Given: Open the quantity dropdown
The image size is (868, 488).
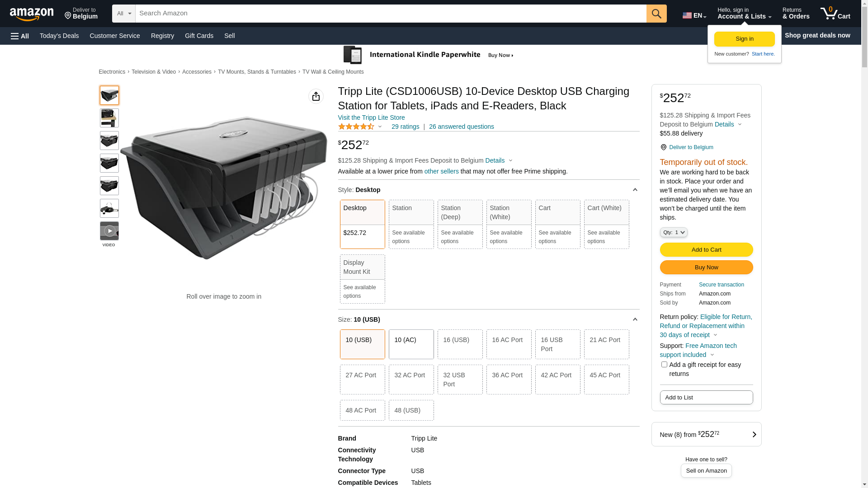Looking at the screenshot, I should click(673, 232).
